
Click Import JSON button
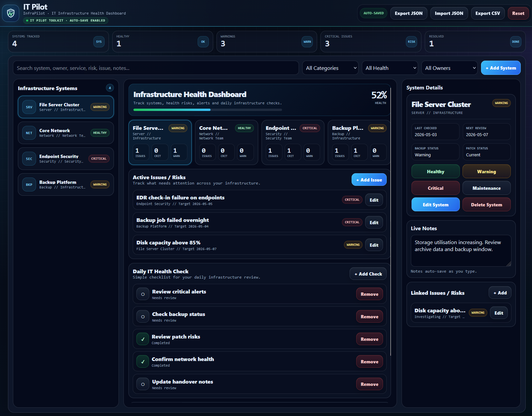(x=449, y=13)
